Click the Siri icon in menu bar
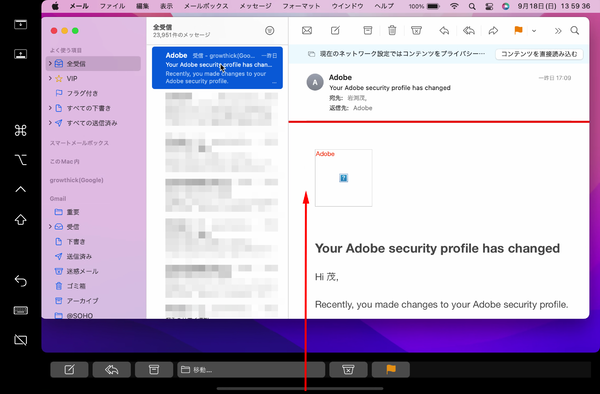 [x=505, y=7]
